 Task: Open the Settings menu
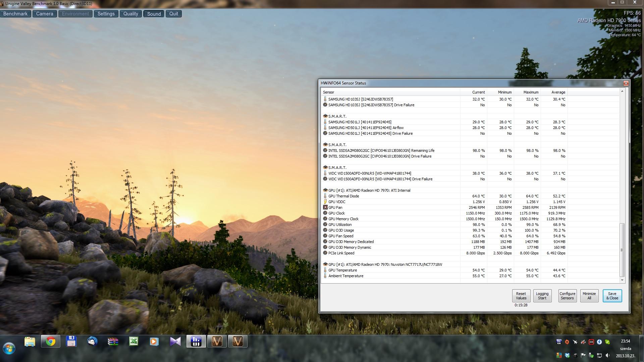pyautogui.click(x=106, y=14)
